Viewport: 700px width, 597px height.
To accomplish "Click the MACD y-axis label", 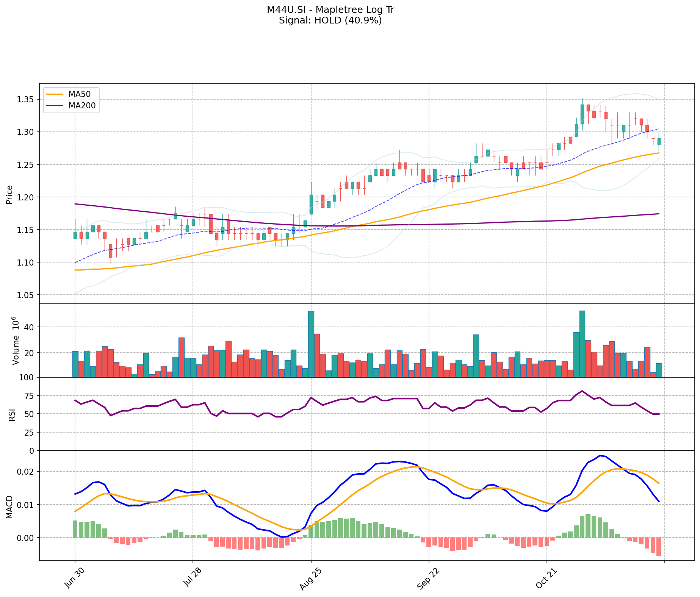I will (x=10, y=506).
